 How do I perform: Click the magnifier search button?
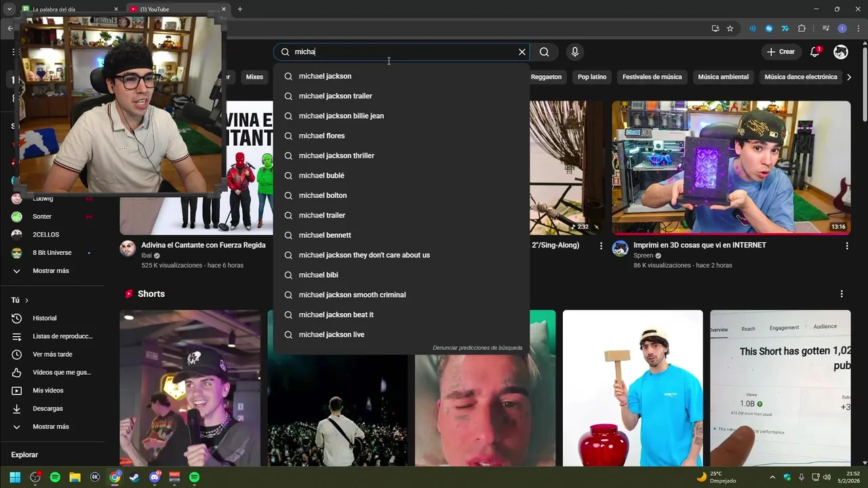[x=545, y=52]
